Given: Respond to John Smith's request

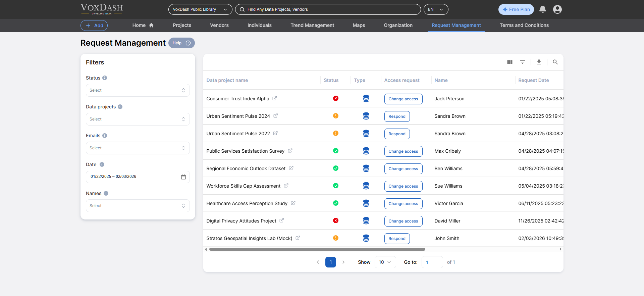Looking at the screenshot, I should [397, 239].
